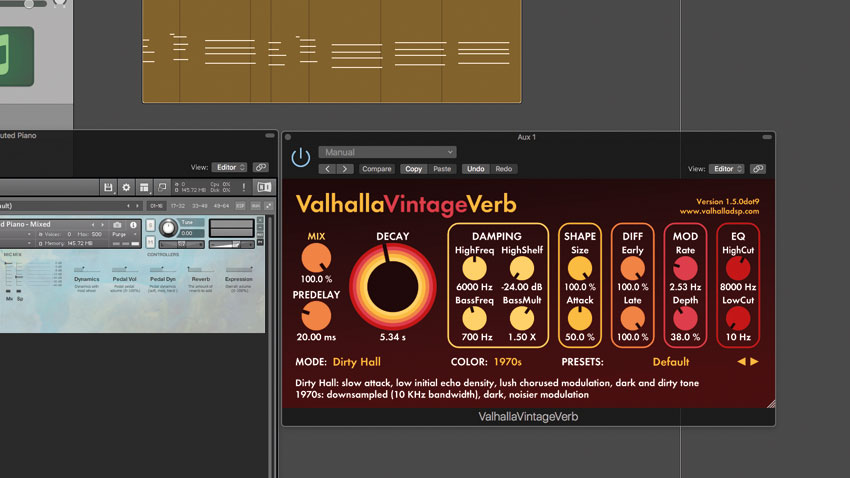The height and width of the screenshot is (478, 850).
Task: Select previous preset with left orange arrow
Action: [x=741, y=361]
